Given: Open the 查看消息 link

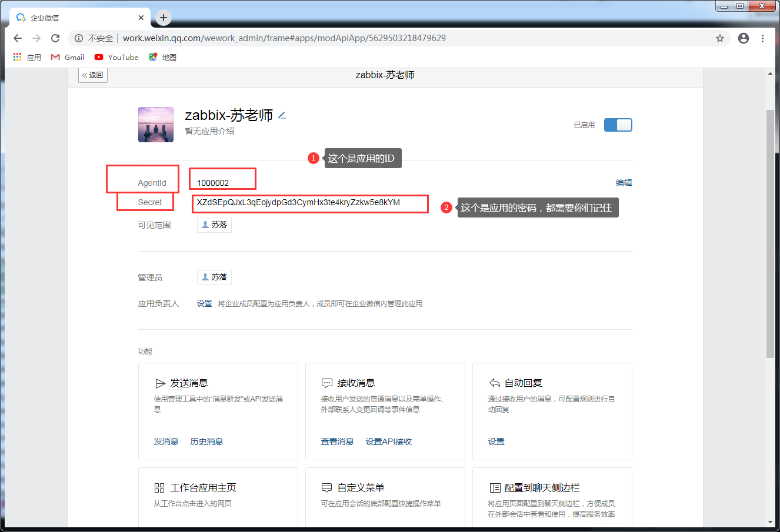Looking at the screenshot, I should tap(337, 441).
